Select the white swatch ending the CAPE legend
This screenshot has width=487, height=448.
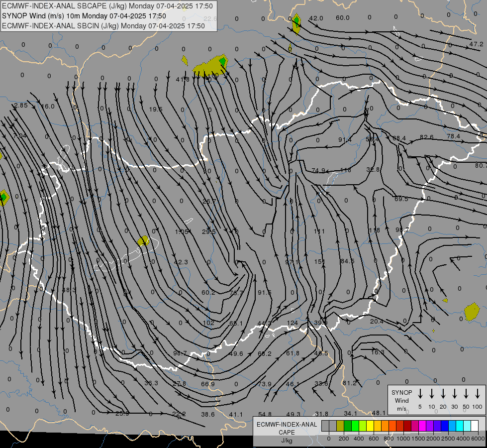[475, 426]
